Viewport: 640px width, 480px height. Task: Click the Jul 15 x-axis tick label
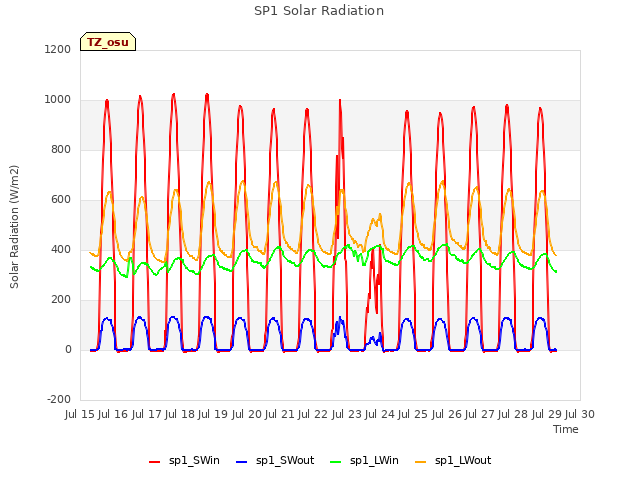80,414
